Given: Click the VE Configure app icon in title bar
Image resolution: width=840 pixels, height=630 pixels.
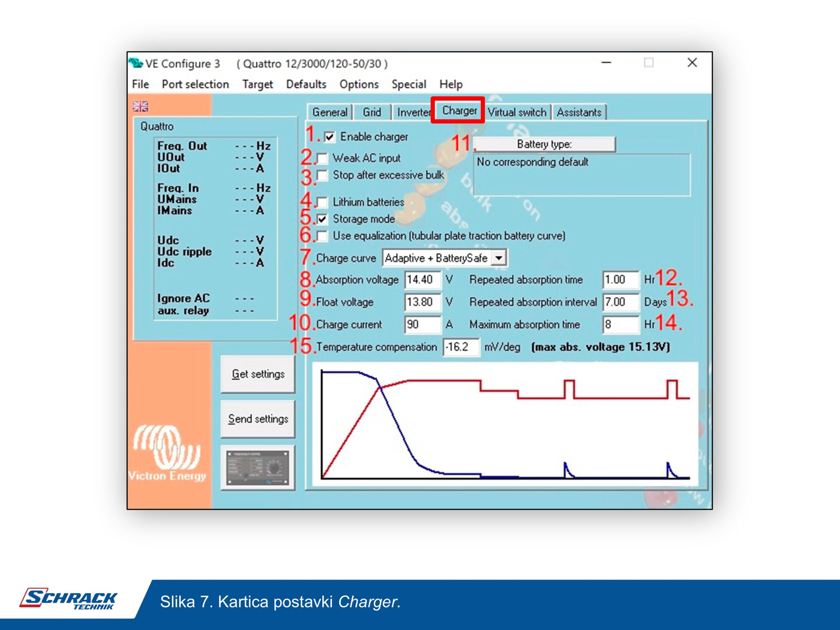Looking at the screenshot, I should click(136, 63).
